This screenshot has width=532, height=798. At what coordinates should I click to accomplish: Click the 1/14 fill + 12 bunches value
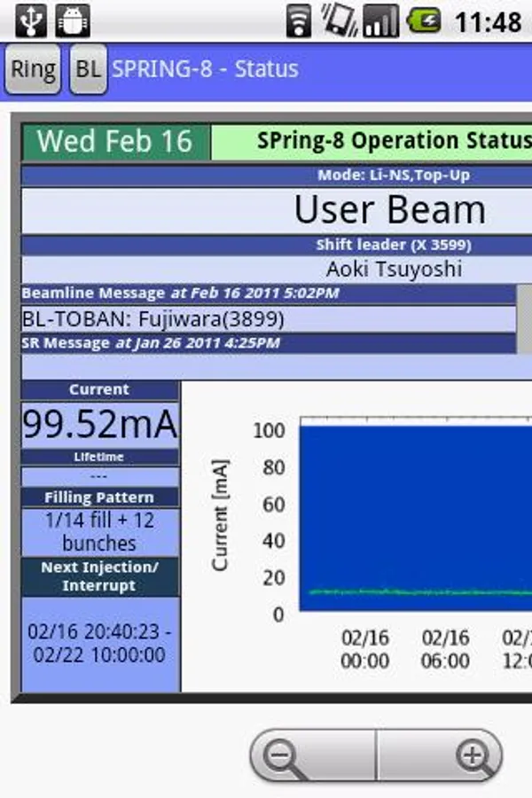(100, 532)
